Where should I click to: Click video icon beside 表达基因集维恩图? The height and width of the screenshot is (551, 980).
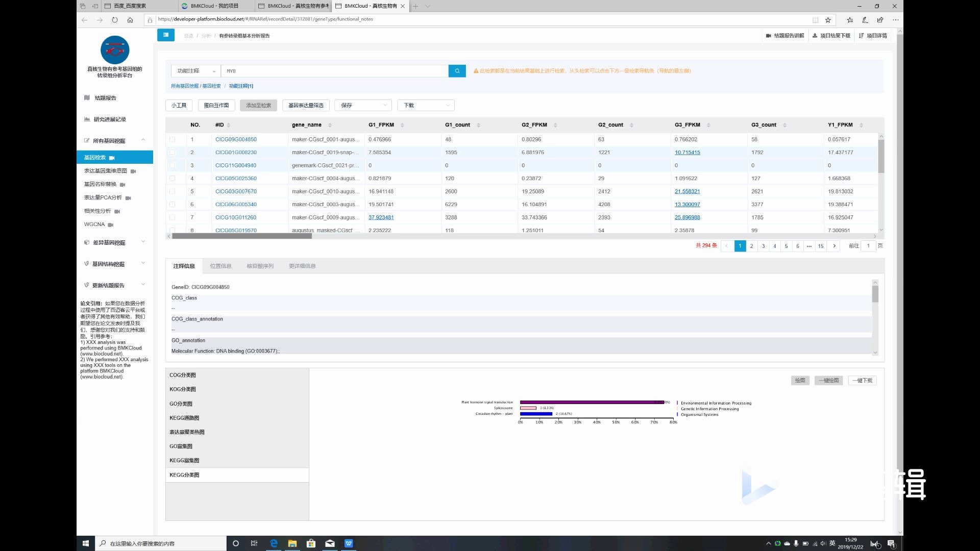(x=133, y=171)
